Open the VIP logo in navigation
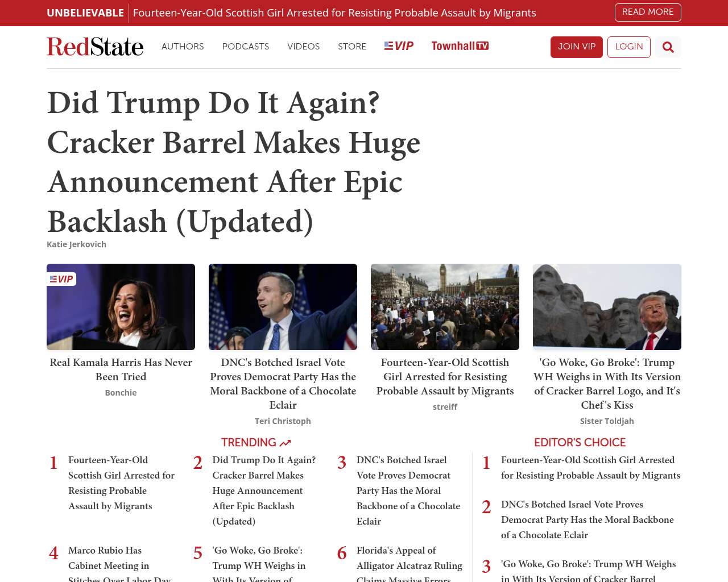Viewport: 728px width, 582px height. [399, 46]
